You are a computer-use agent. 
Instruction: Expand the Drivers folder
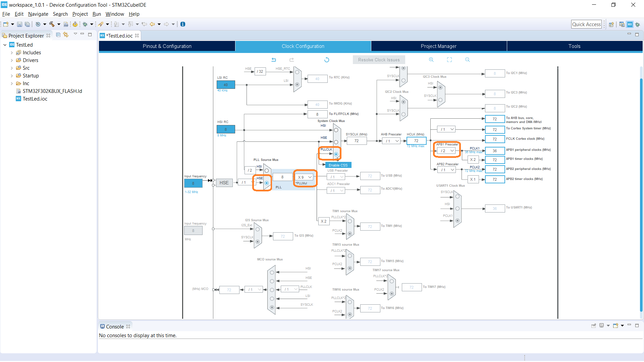point(12,60)
